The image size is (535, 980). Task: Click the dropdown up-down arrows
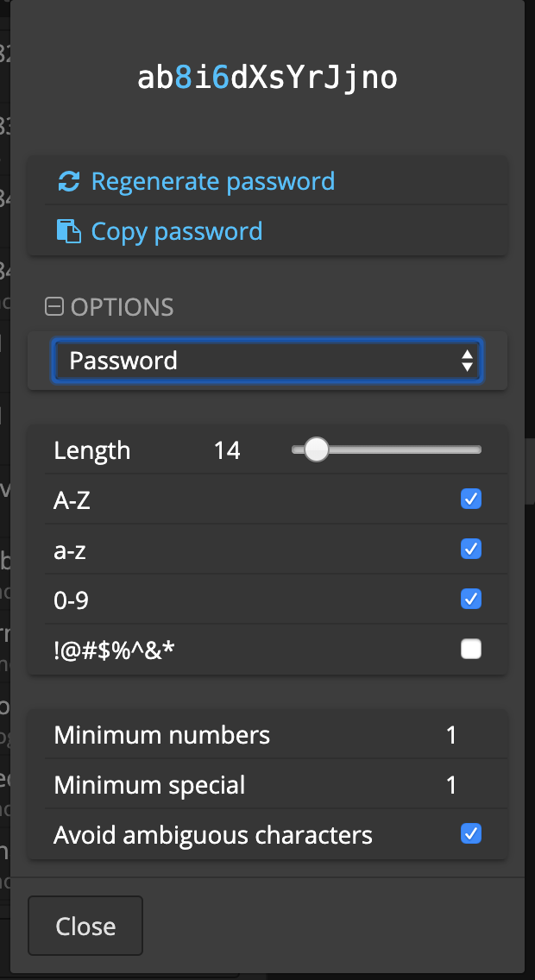[467, 361]
